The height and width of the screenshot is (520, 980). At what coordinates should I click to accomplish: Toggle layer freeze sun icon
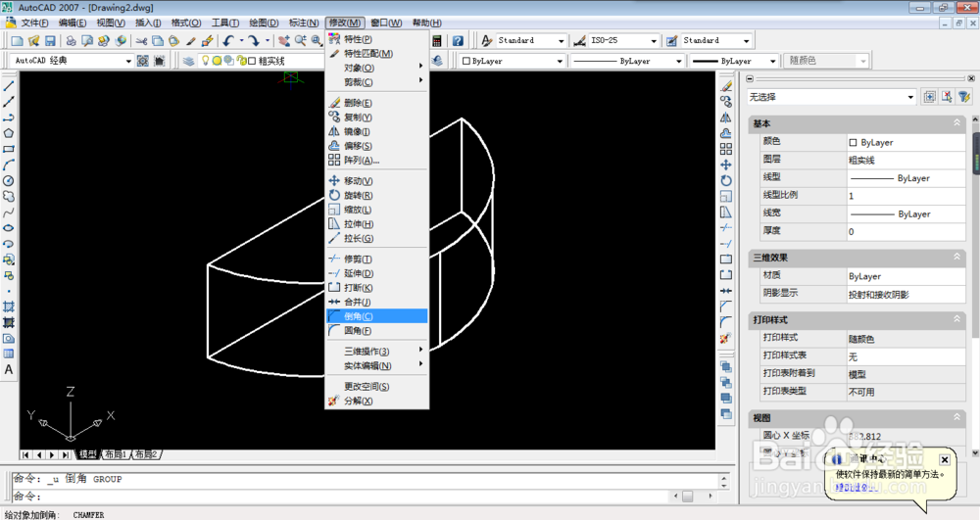217,61
